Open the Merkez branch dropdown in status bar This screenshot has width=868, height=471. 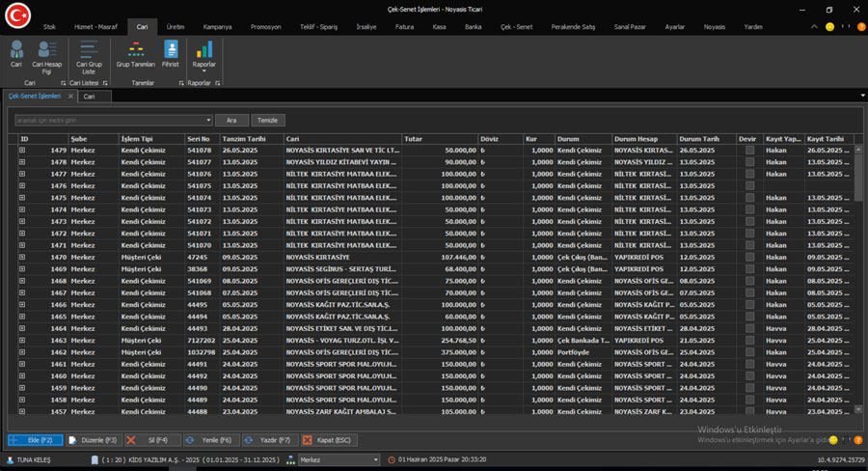tap(376, 460)
